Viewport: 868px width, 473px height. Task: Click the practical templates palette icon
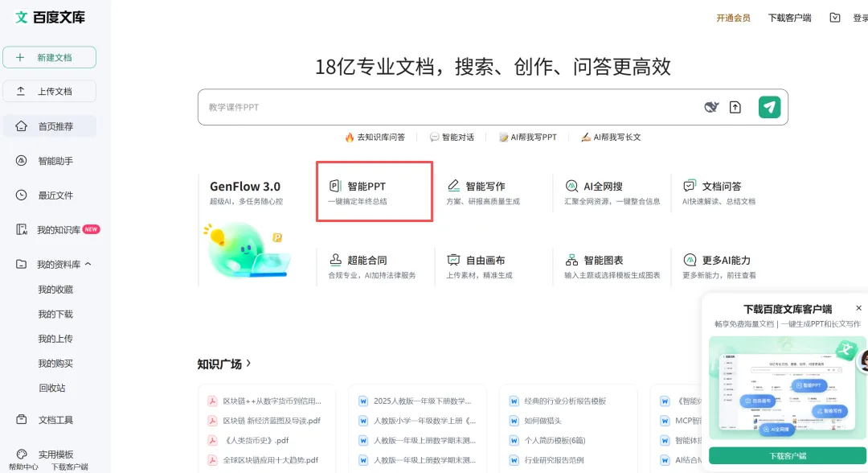pyautogui.click(x=21, y=454)
